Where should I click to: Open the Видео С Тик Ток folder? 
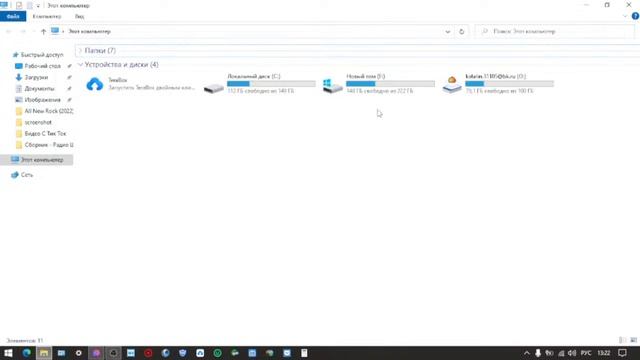[45, 133]
